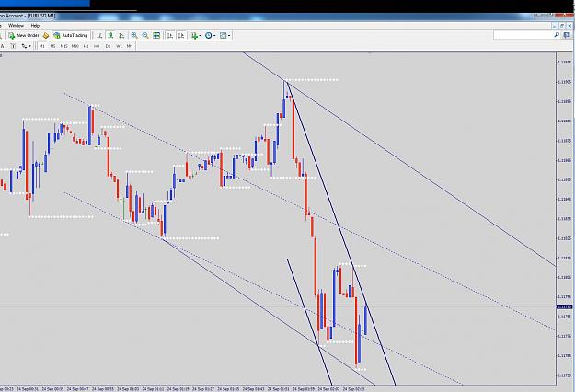The image size is (575, 392).
Task: Select the M1 timeframe
Action: (41, 46)
